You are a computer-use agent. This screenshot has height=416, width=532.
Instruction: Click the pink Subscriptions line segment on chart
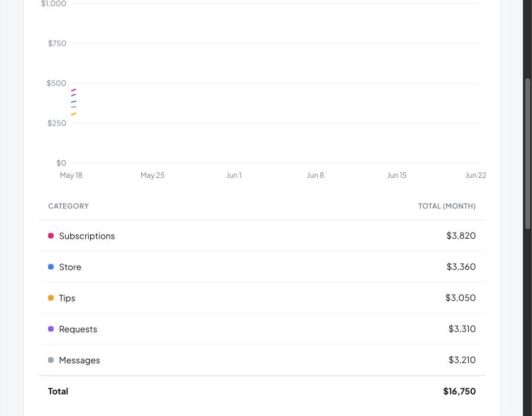73,90
